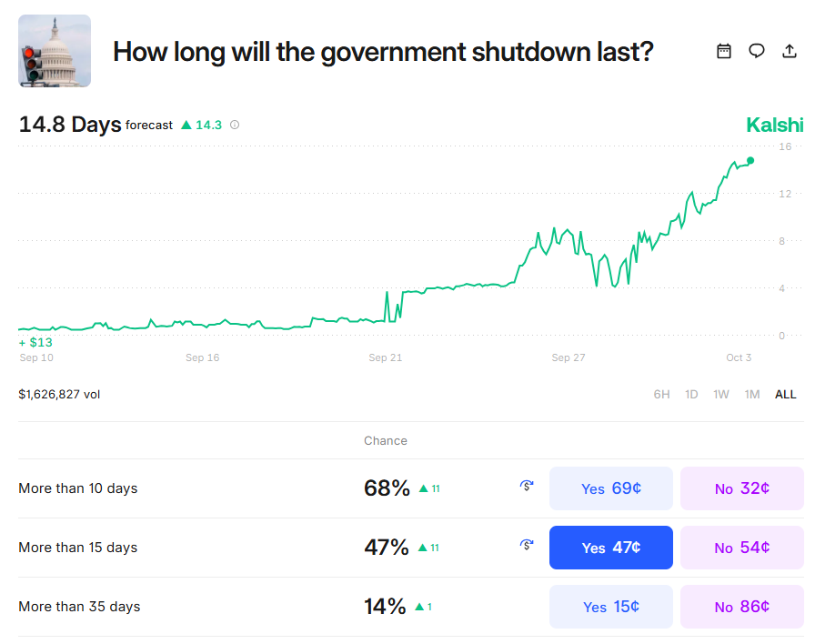825x644 pixels.
Task: Switch chart to 1W range
Action: tap(720, 395)
